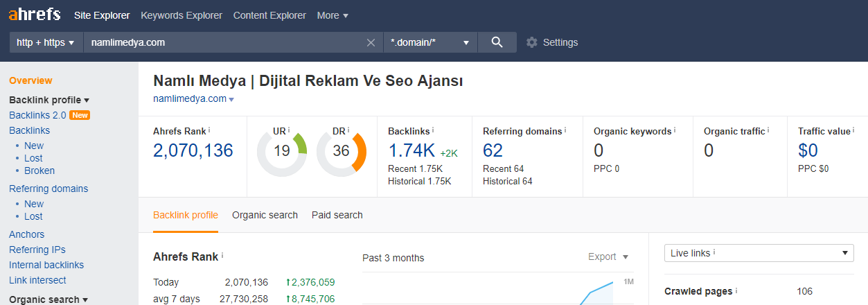Click Historical 64 under Referring domains
The height and width of the screenshot is (305, 868).
[x=508, y=181]
